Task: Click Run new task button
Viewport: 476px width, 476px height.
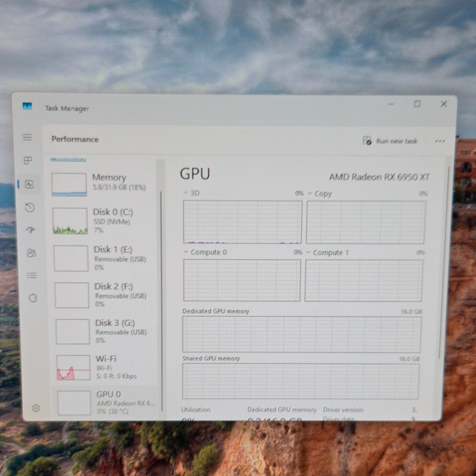Action: (x=390, y=141)
